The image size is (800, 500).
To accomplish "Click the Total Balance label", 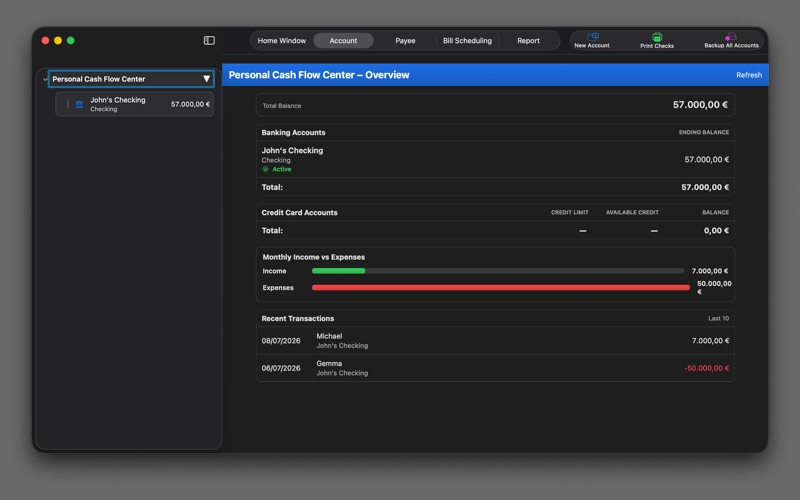I will (x=282, y=106).
